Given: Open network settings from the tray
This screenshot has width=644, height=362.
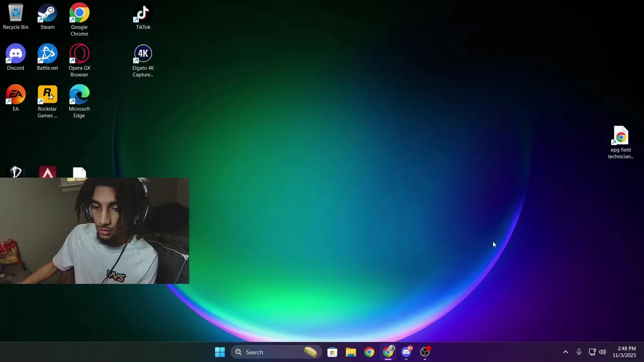Looking at the screenshot, I should [592, 352].
